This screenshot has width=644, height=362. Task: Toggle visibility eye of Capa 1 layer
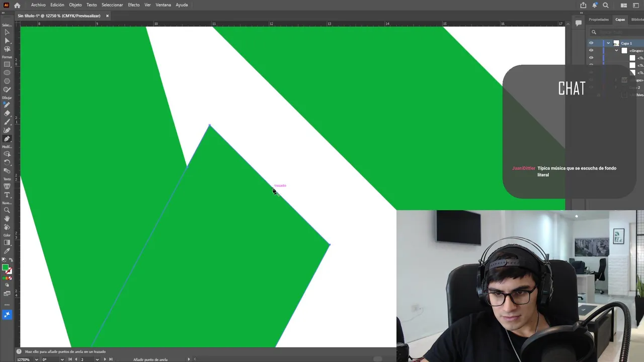(x=591, y=43)
